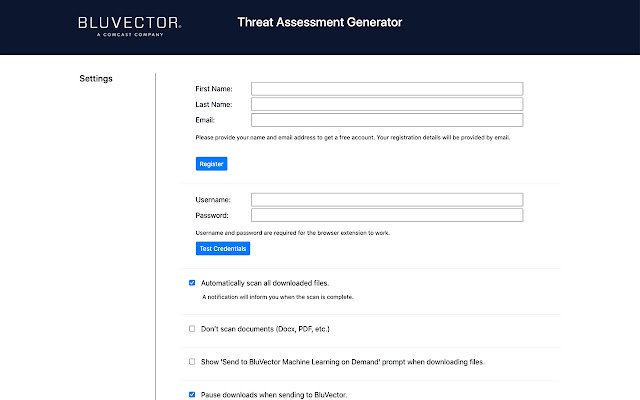640x400 pixels.
Task: Click the 'Username and password are required' note
Action: pos(293,233)
